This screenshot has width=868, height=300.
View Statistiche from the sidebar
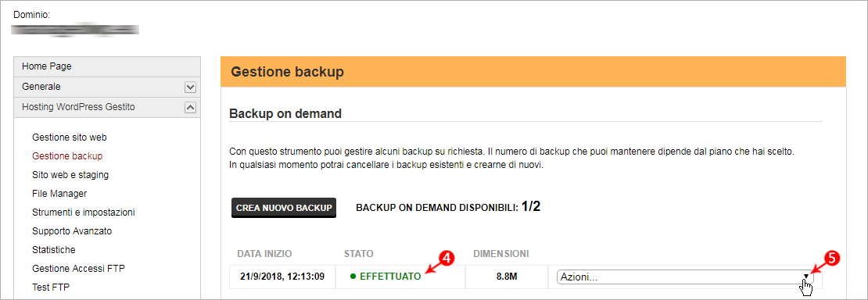54,250
